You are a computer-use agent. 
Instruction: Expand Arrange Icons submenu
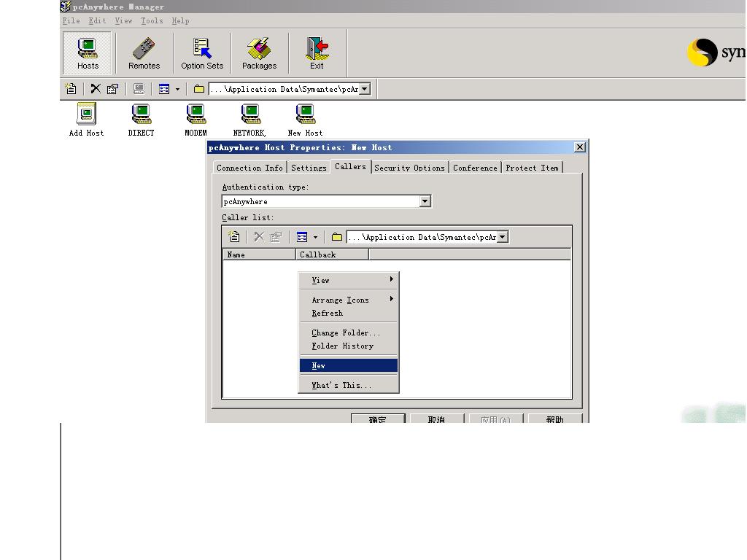point(349,300)
